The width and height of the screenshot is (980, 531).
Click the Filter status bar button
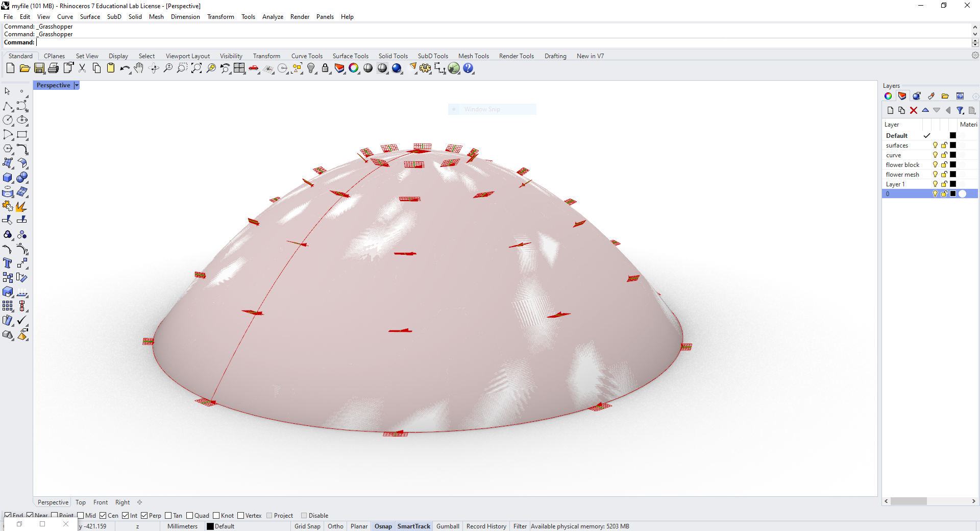pos(520,526)
